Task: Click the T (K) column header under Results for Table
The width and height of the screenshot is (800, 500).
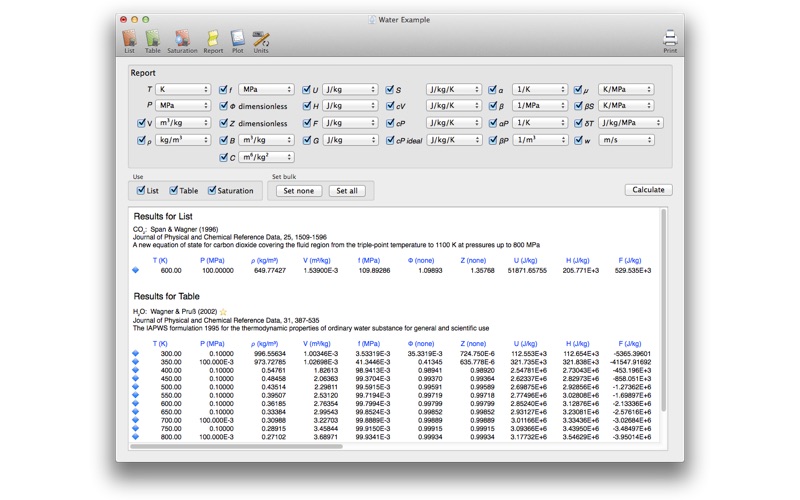Action: click(x=160, y=343)
